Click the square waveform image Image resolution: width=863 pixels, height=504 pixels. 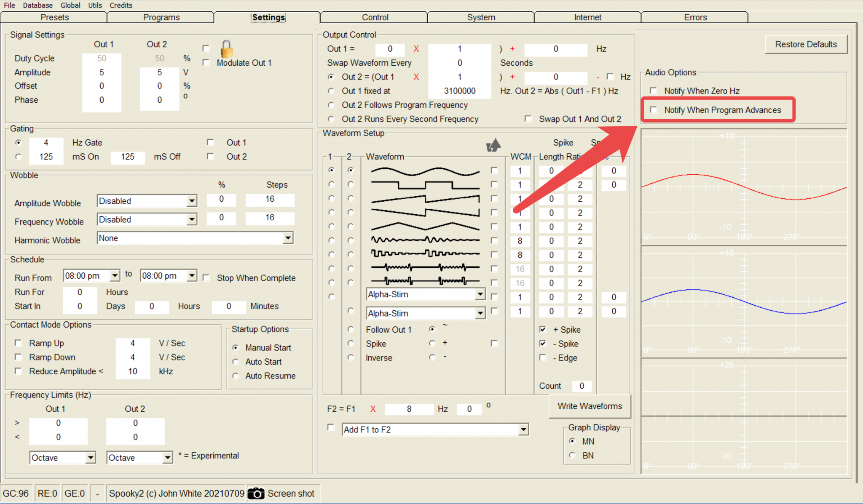pyautogui.click(x=425, y=185)
